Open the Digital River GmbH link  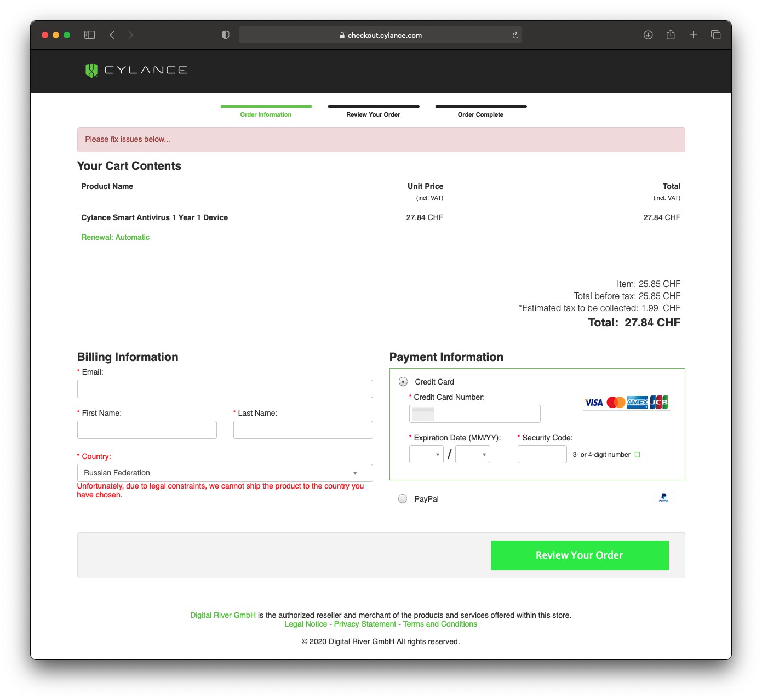click(223, 615)
